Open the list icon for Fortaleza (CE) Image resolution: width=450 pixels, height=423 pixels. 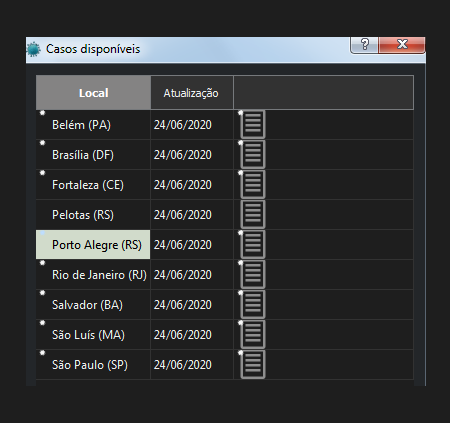coord(253,184)
